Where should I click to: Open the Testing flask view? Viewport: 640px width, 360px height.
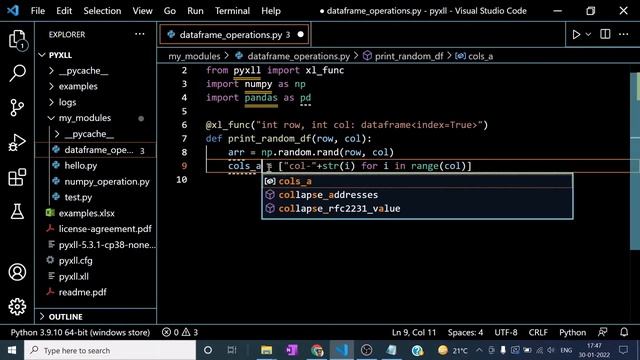pyautogui.click(x=17, y=211)
